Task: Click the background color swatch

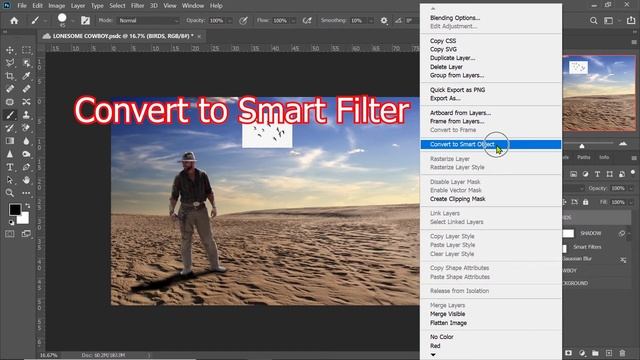Action: click(x=24, y=218)
